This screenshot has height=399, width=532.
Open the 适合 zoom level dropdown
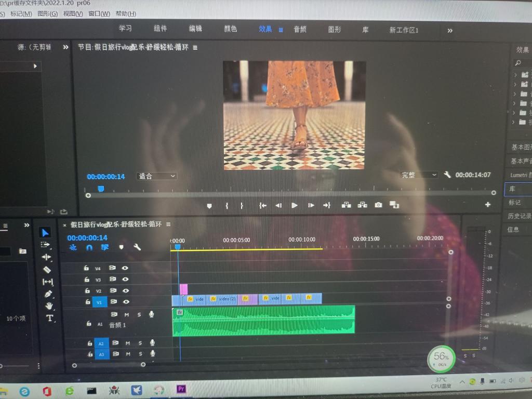pos(156,176)
